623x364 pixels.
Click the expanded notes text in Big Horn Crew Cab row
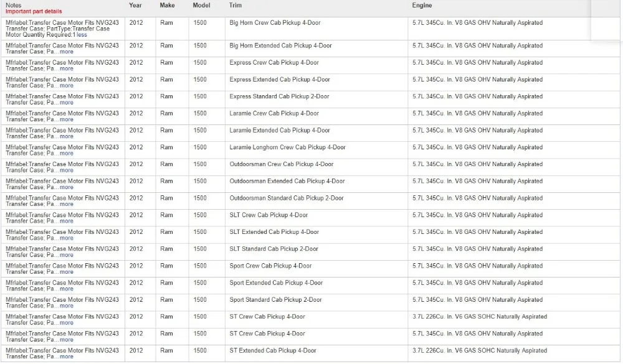62,29
